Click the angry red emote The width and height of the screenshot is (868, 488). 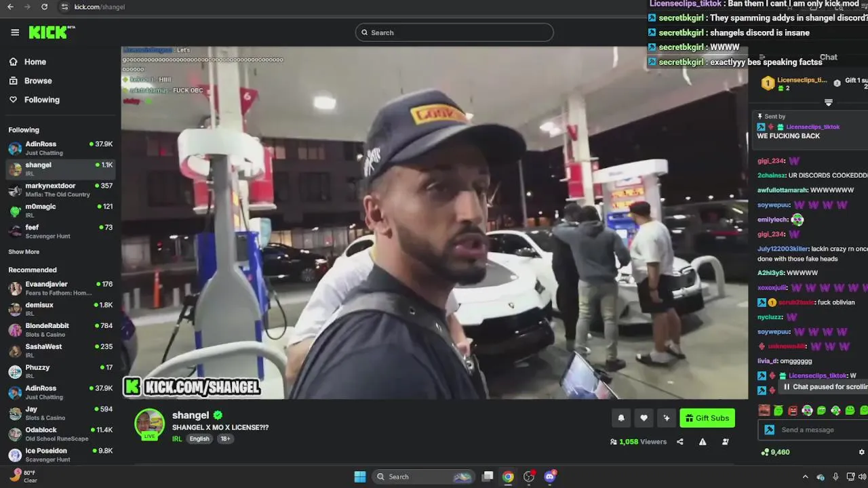pos(793,410)
